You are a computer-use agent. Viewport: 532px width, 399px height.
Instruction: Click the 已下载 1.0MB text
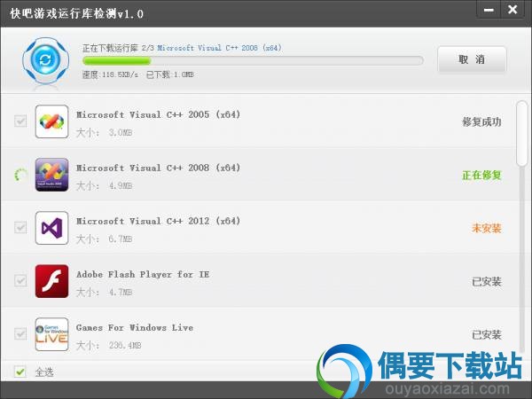(x=169, y=74)
